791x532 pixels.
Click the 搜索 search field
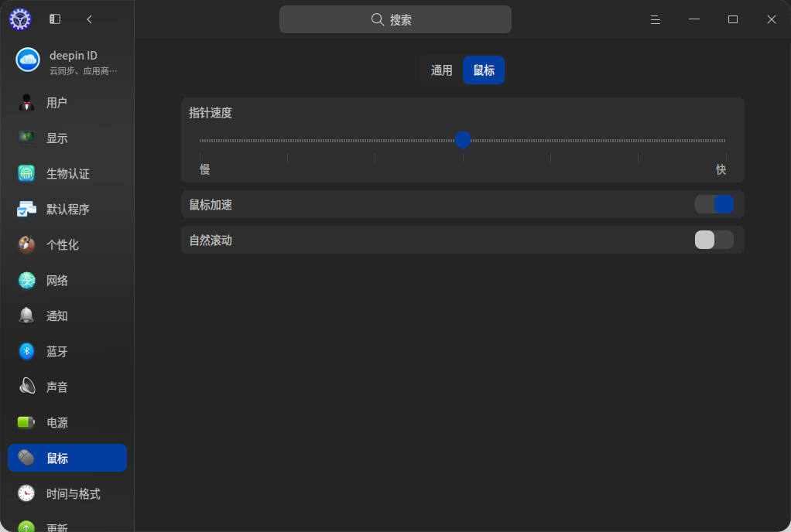(x=395, y=19)
